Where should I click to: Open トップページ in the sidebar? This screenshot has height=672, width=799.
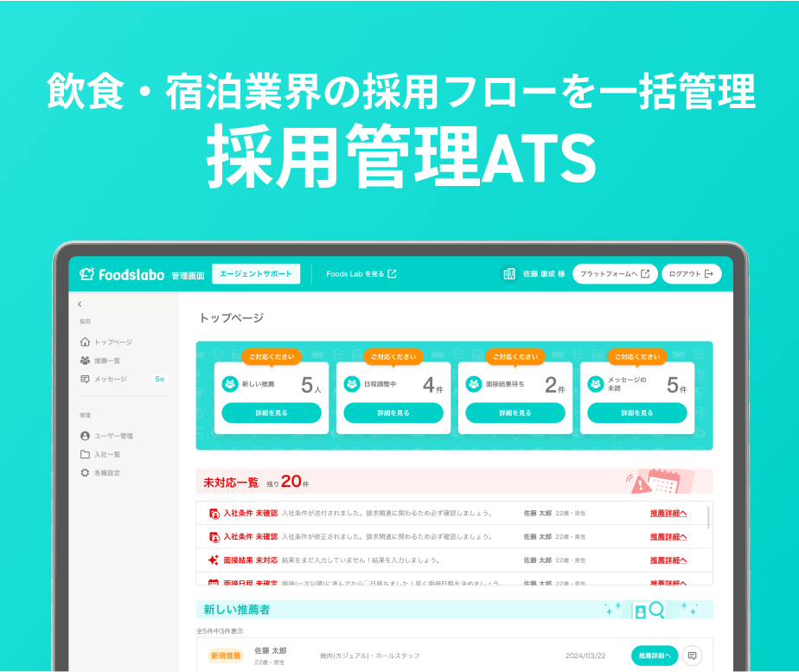pyautogui.click(x=106, y=342)
